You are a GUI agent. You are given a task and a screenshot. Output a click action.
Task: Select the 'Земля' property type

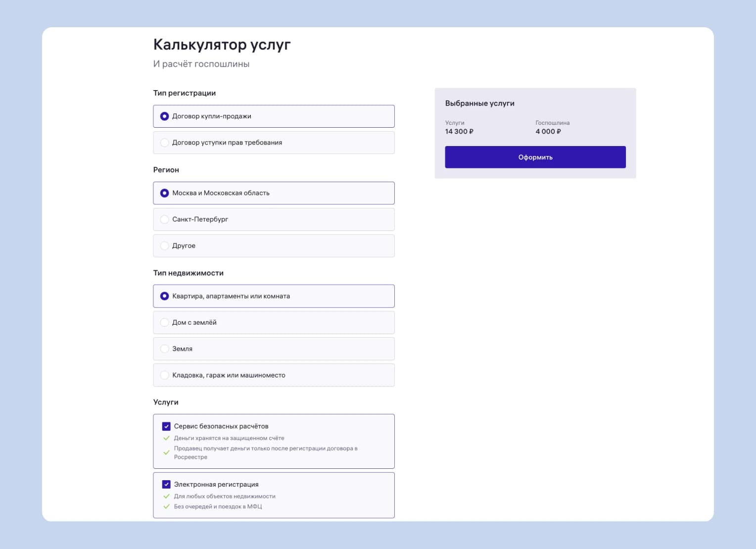[x=274, y=349]
